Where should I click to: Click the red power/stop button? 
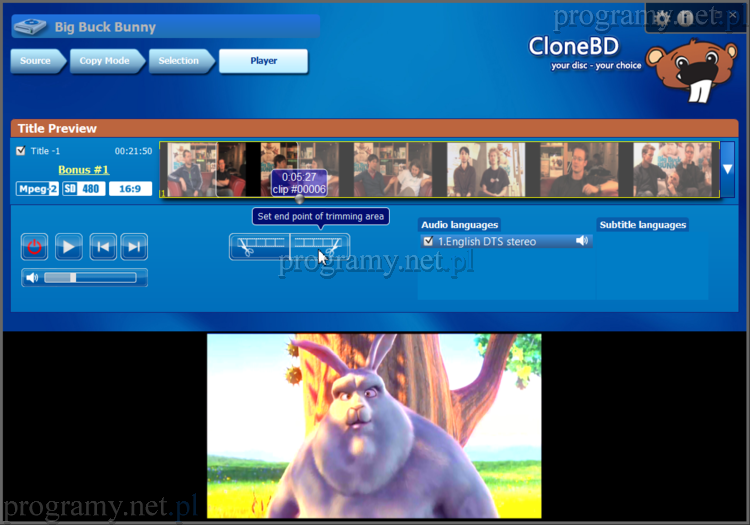pos(35,246)
